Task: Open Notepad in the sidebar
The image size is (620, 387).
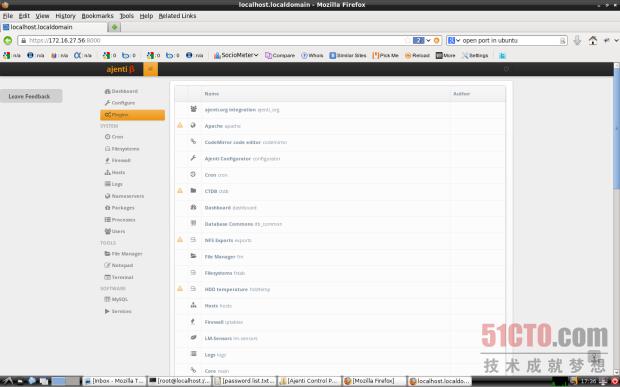Action: point(119,266)
